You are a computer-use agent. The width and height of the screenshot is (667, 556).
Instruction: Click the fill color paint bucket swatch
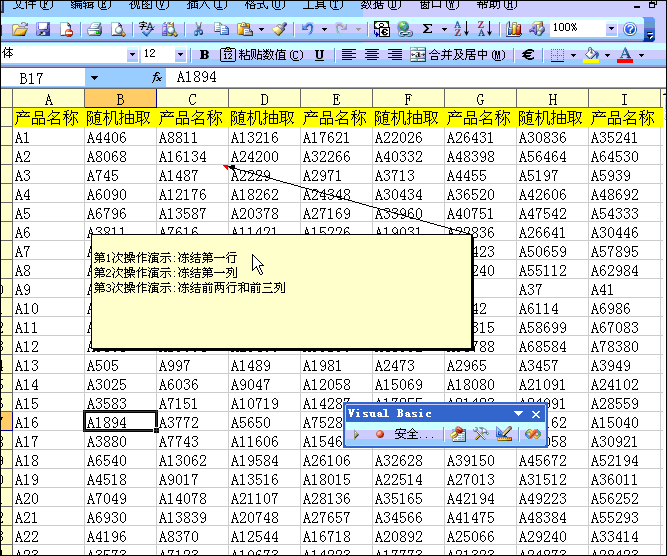click(591, 54)
